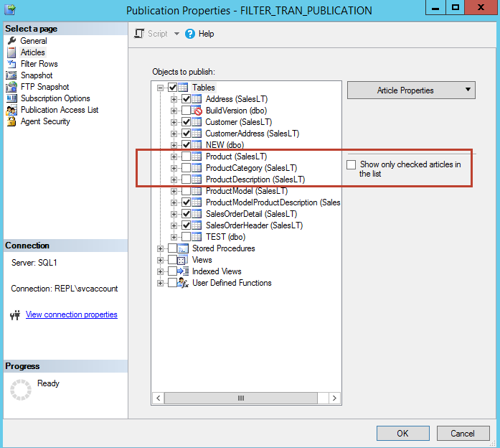The width and height of the screenshot is (500, 448).
Task: Click the General page wrench icon
Action: tap(11, 41)
